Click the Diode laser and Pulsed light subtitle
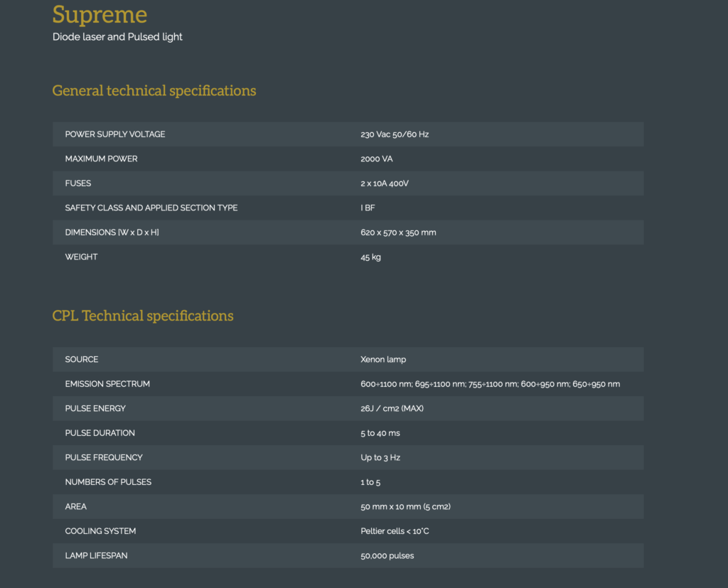 [x=117, y=37]
